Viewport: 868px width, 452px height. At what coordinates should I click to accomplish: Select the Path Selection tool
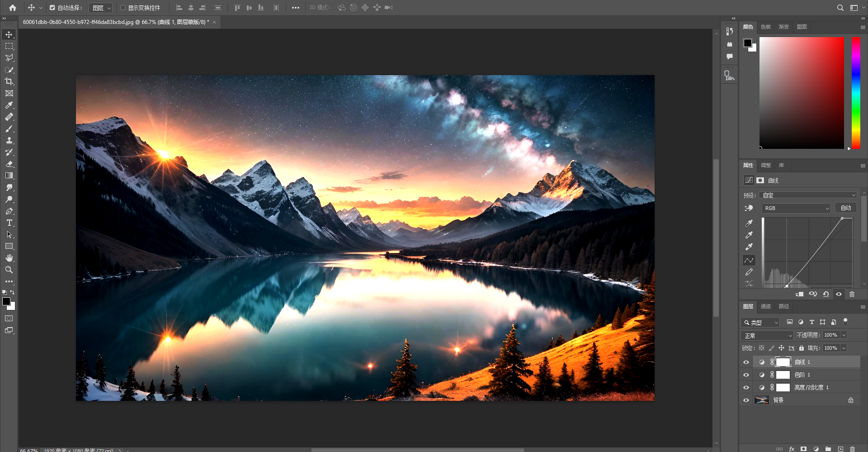9,234
